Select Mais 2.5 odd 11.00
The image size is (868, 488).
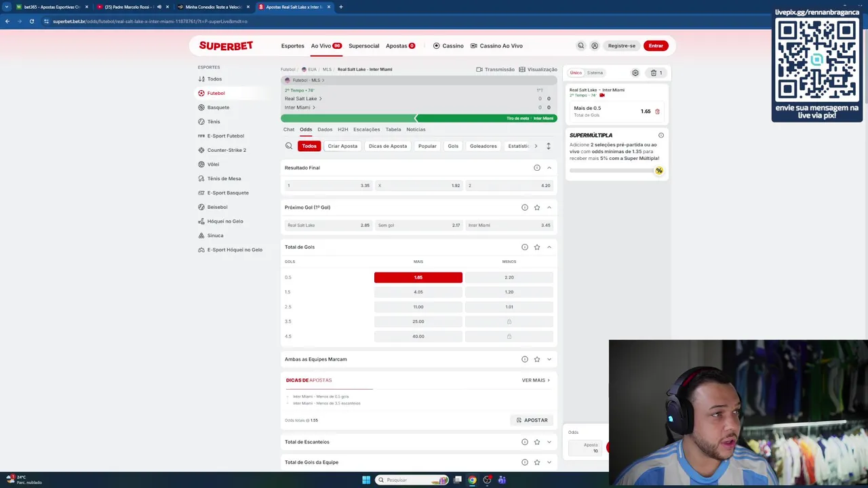click(x=418, y=307)
